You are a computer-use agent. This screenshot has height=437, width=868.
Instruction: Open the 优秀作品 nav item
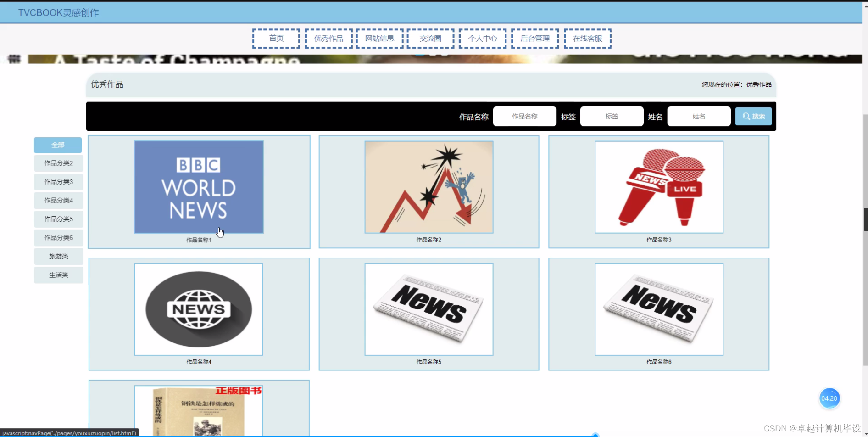click(328, 39)
